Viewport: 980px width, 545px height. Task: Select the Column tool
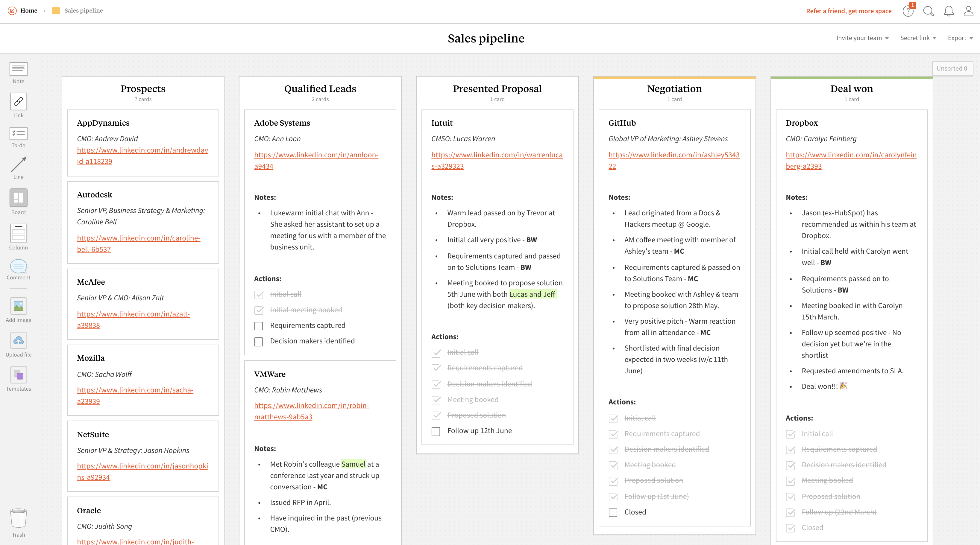click(18, 237)
